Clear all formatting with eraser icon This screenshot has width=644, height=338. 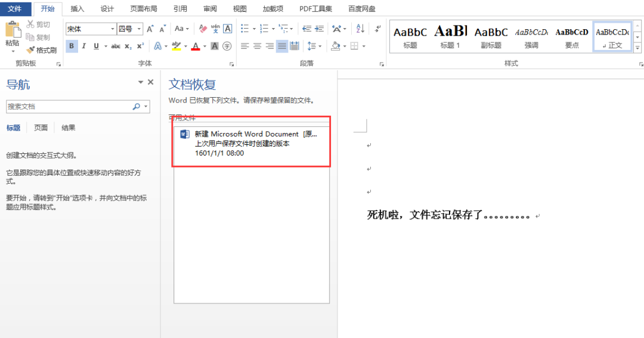pyautogui.click(x=203, y=29)
